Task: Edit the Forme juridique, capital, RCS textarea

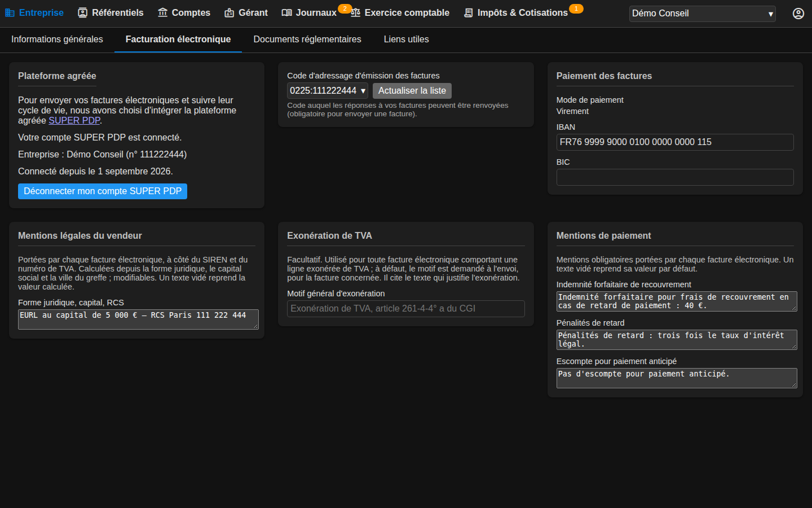Action: 138,319
